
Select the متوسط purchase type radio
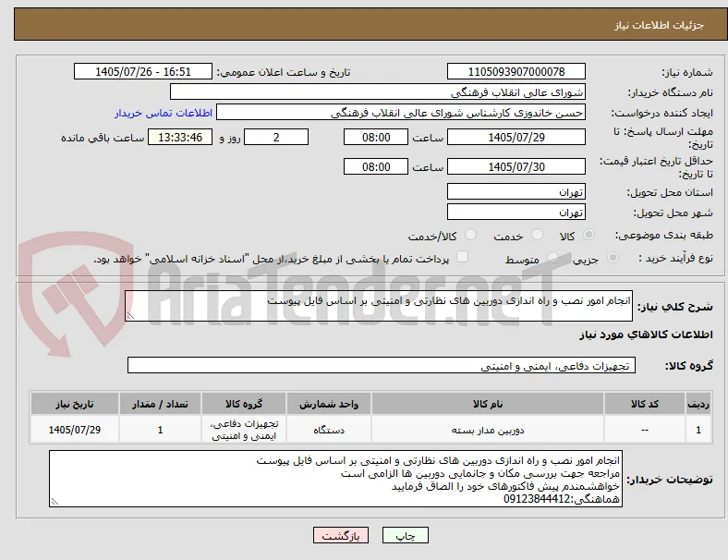coord(552,257)
